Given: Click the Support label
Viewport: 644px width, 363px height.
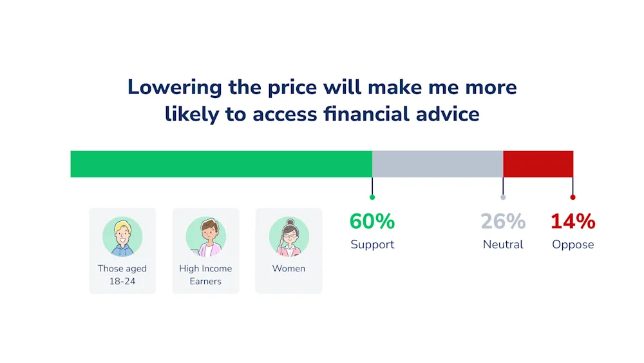Looking at the screenshot, I should (x=372, y=244).
